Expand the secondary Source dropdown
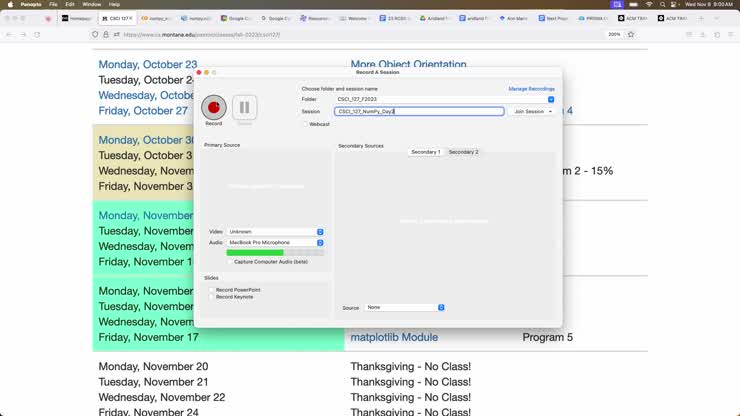This screenshot has width=740, height=416. coord(405,307)
